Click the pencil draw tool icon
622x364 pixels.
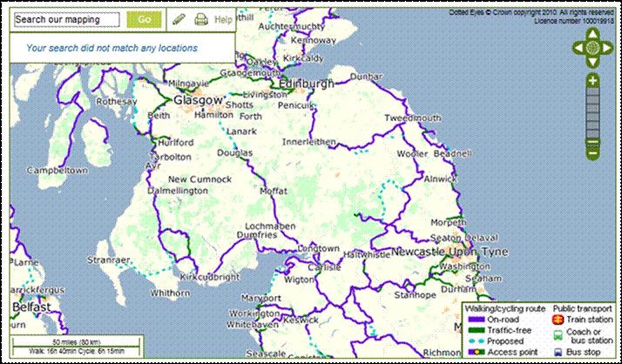point(179,20)
